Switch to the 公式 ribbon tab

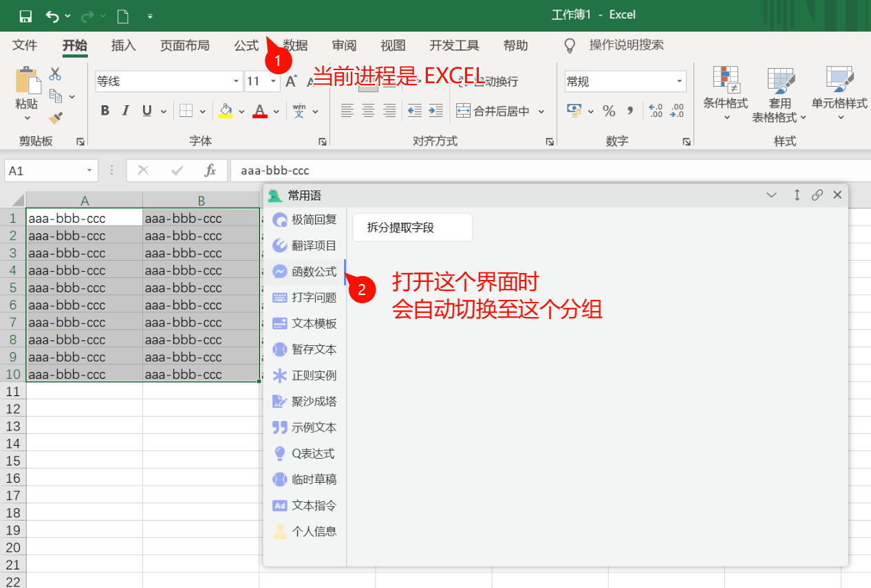click(246, 45)
